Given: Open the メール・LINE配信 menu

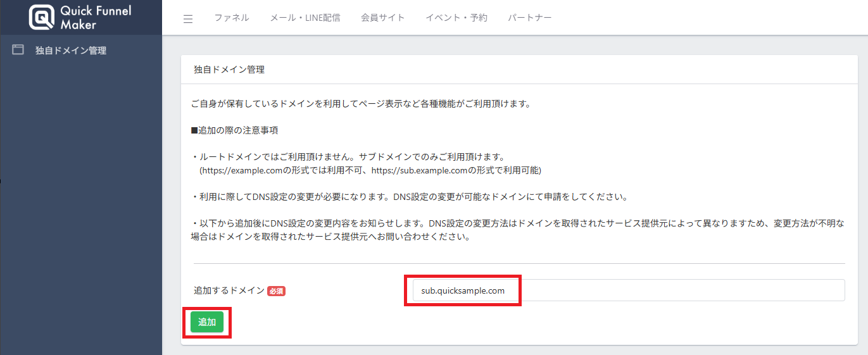Looking at the screenshot, I should pos(305,18).
